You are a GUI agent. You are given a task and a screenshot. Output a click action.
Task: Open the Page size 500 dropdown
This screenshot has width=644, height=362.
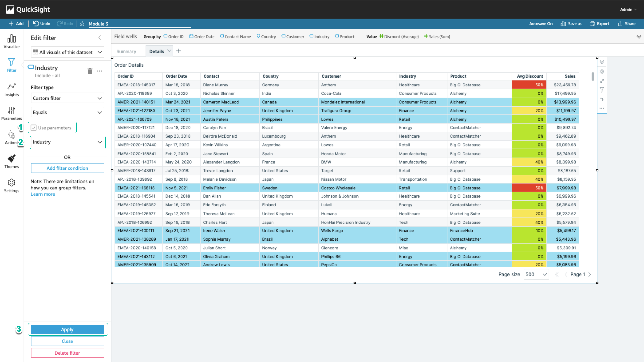(x=536, y=274)
